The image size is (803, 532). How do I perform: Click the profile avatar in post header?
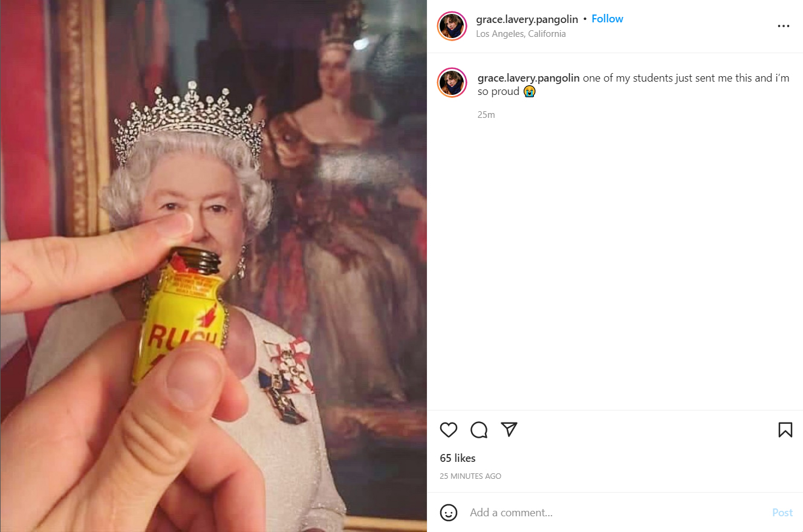pyautogui.click(x=452, y=26)
